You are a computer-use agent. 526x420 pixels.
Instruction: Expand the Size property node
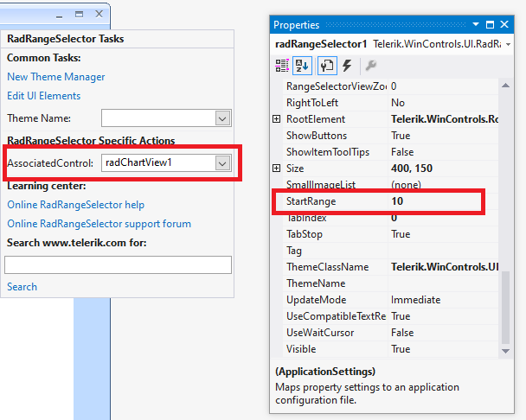click(277, 169)
